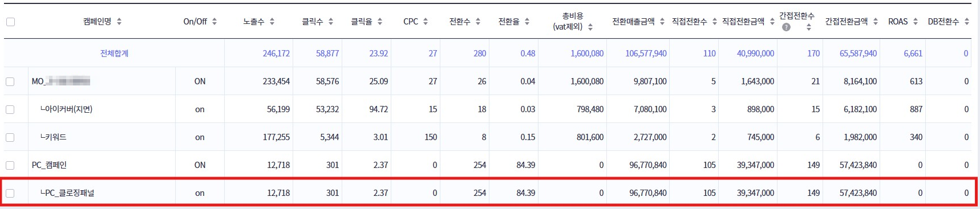Viewport: 980px width, 209px height.
Task: Click total indirect amount 65,587,940
Action: 858,54
